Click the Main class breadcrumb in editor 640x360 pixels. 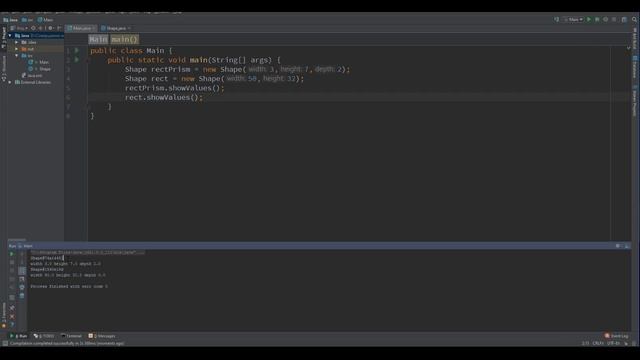coord(98,39)
